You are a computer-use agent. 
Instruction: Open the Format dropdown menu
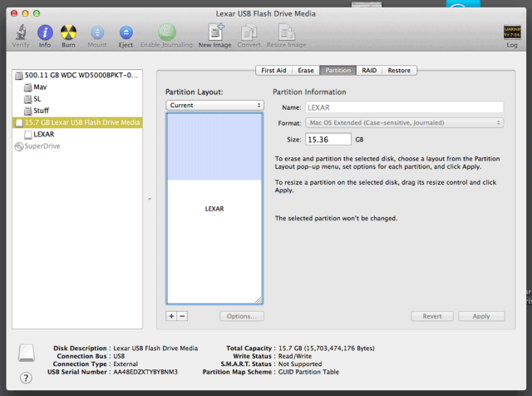[405, 122]
